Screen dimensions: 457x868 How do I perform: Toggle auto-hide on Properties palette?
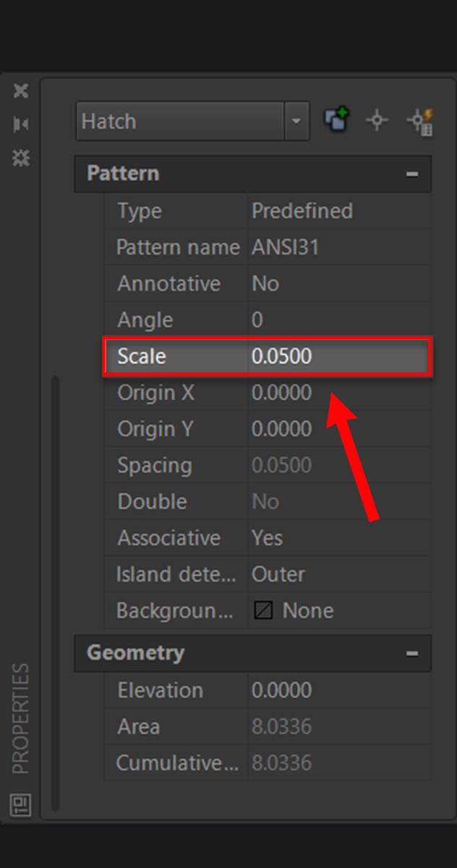(x=21, y=124)
